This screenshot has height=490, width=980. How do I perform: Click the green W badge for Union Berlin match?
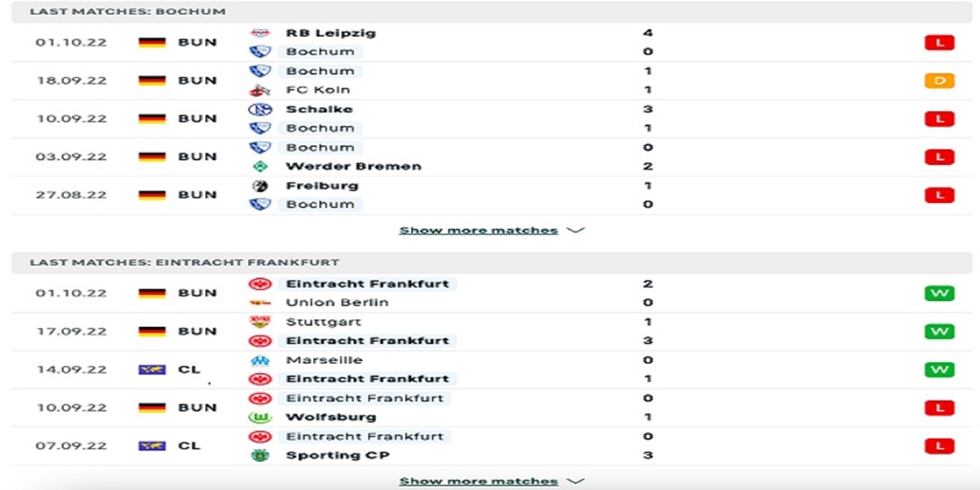pyautogui.click(x=939, y=293)
